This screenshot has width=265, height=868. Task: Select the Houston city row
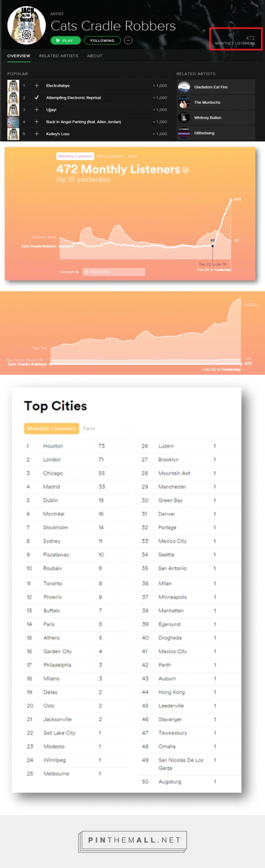[76, 446]
